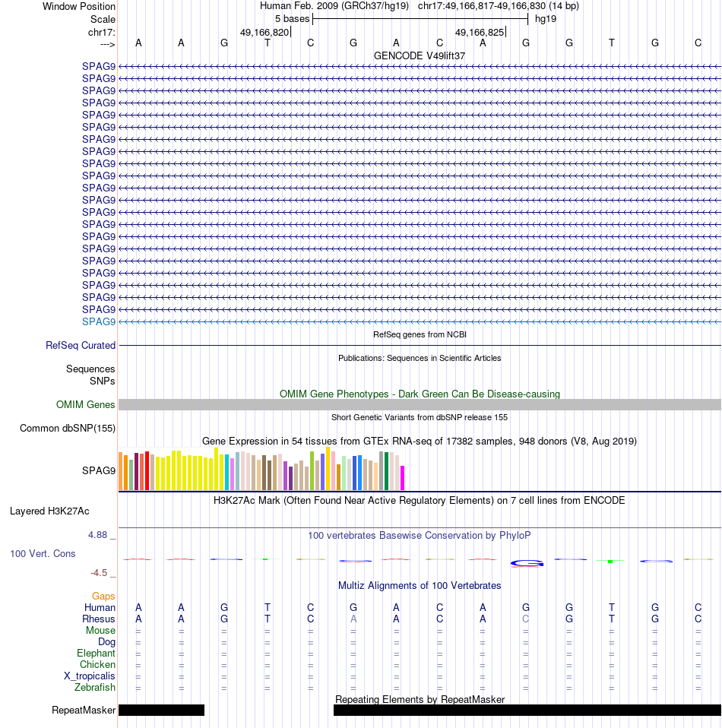Open Multiz Alignments of 100 Vertebrates title

tap(420, 586)
